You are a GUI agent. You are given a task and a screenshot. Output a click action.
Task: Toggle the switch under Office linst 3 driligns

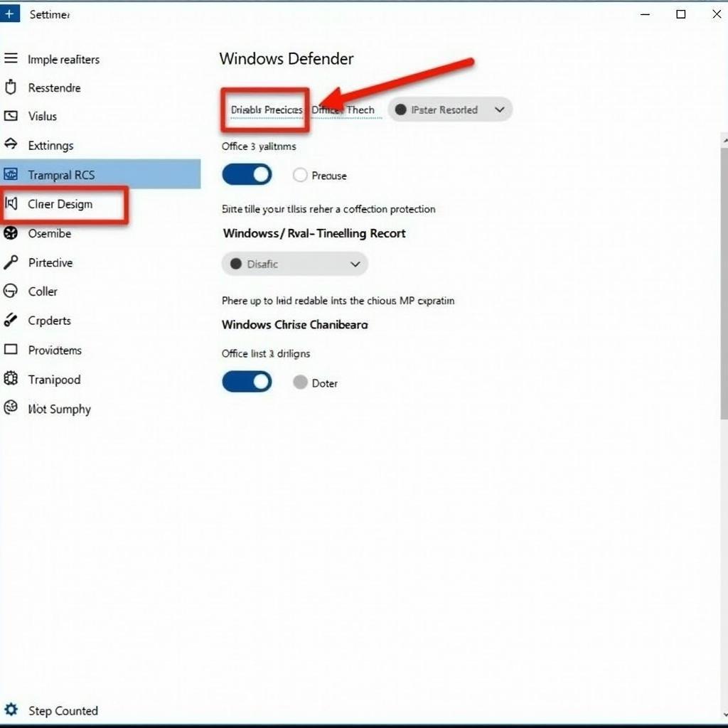tap(247, 382)
